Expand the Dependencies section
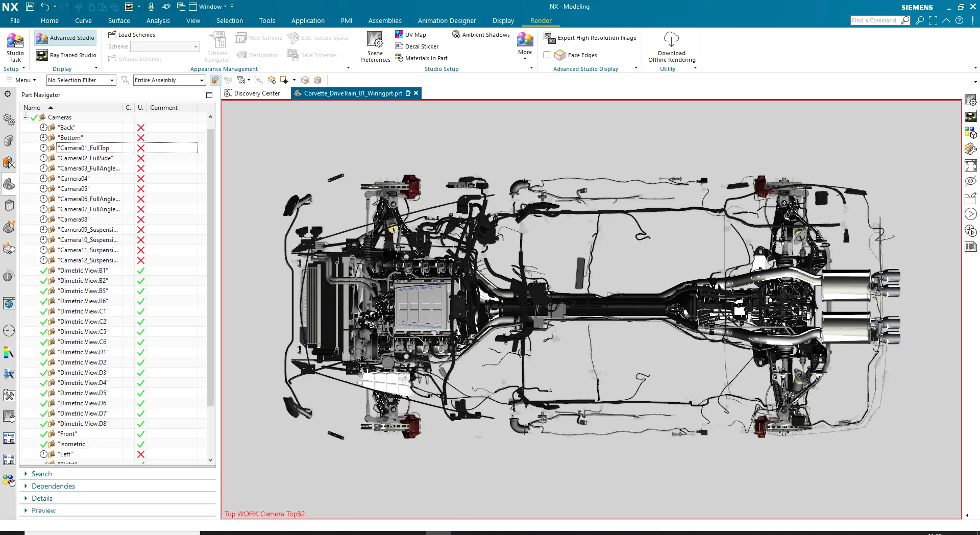The width and height of the screenshot is (980, 535). 53,486
